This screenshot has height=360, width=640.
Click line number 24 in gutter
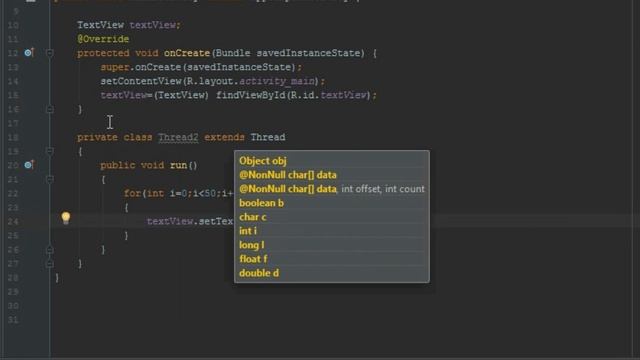point(13,221)
